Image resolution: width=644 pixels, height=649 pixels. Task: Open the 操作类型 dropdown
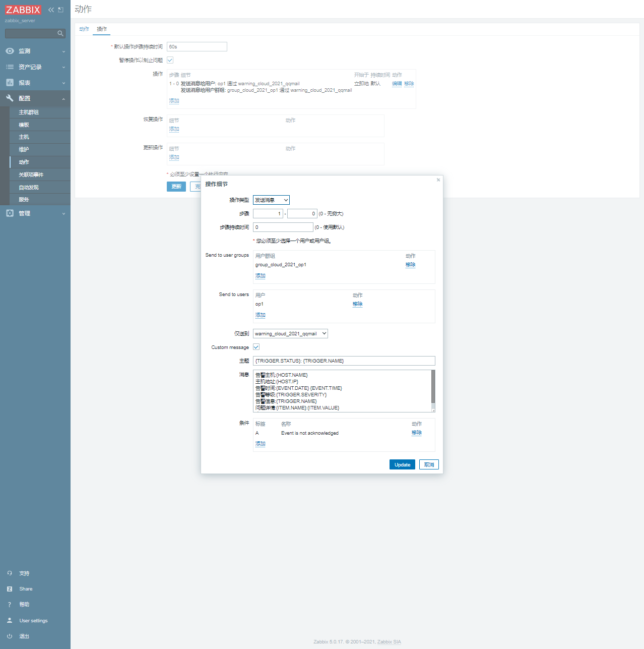(x=271, y=200)
